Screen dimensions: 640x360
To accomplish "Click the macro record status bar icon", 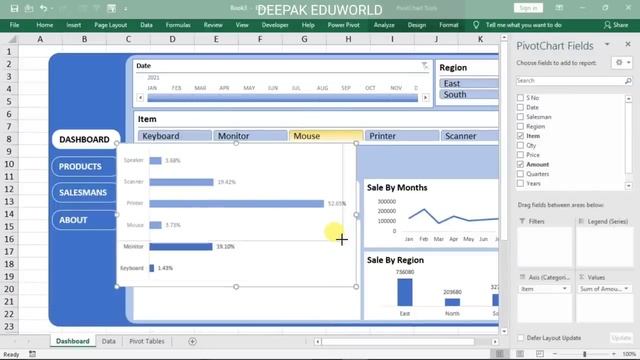I will (32, 354).
